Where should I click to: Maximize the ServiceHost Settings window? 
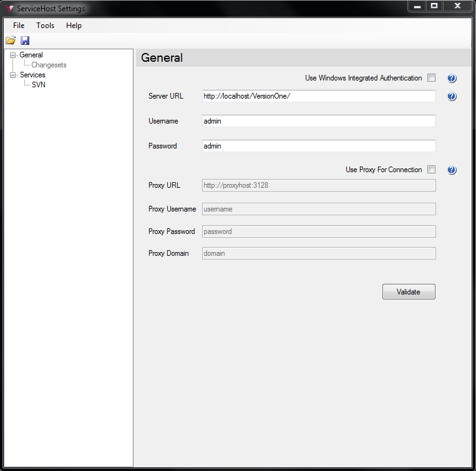[x=434, y=6]
